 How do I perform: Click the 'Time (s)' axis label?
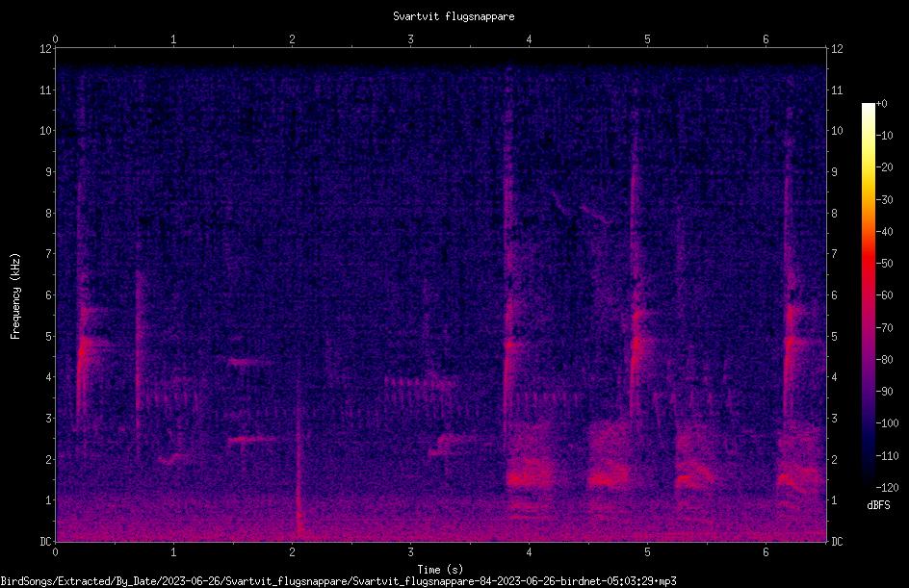[440, 570]
